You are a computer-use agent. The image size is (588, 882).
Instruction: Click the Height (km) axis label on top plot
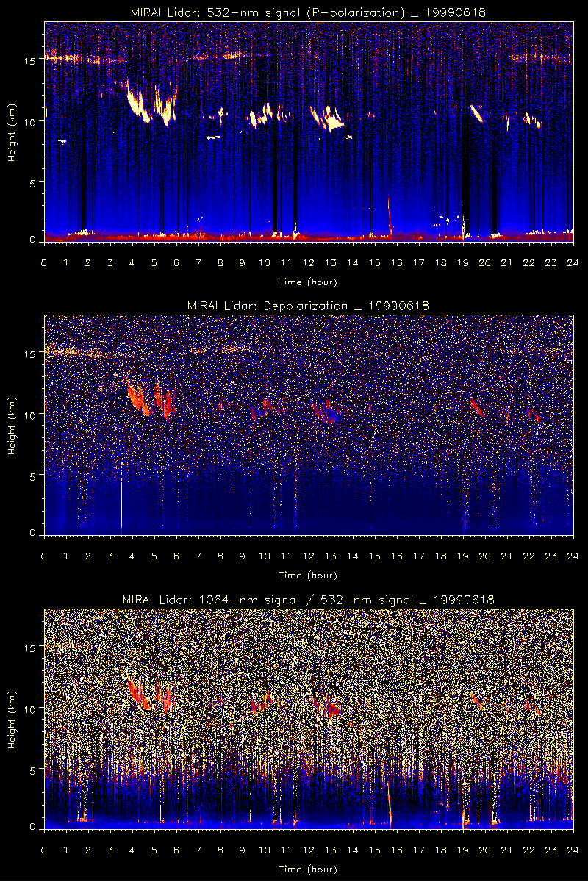click(x=12, y=132)
